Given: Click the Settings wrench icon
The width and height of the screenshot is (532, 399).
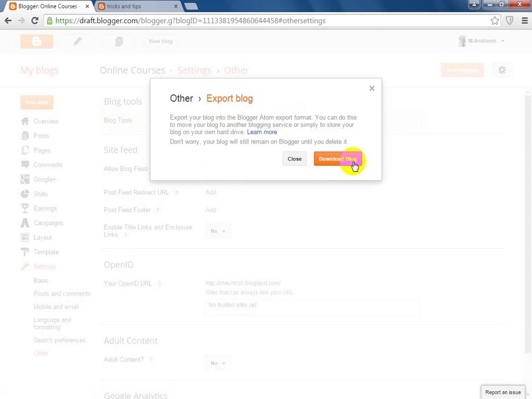Looking at the screenshot, I should coord(25,267).
